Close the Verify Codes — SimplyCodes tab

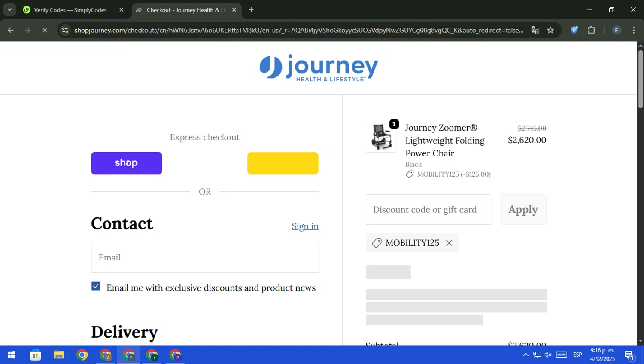pos(122,10)
